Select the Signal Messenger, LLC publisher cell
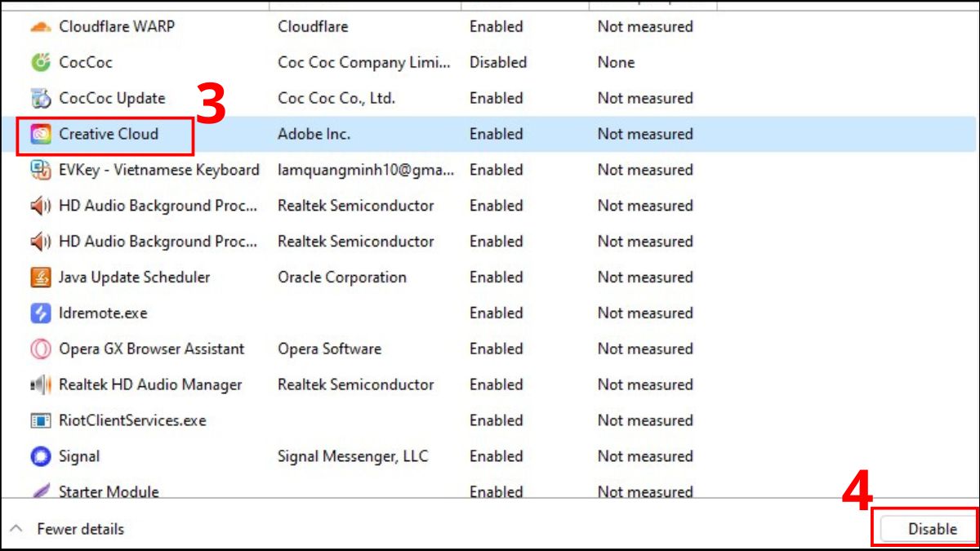 point(352,456)
